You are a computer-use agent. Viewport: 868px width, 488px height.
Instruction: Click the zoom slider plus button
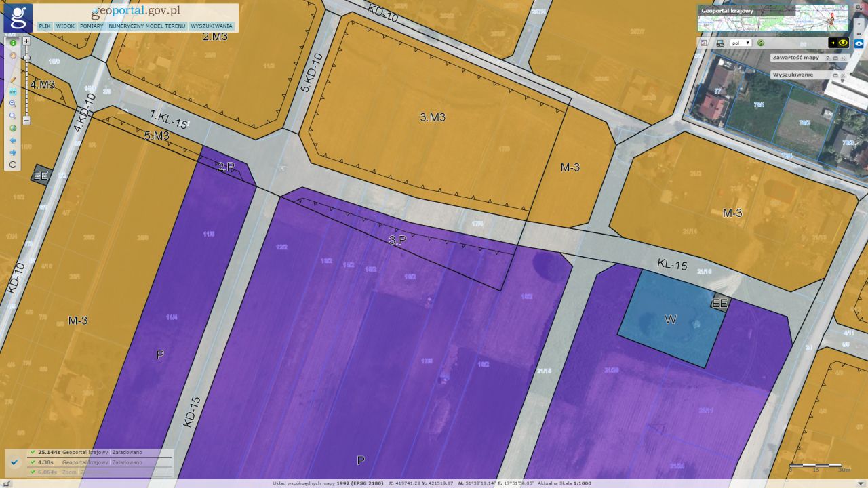tap(26, 41)
